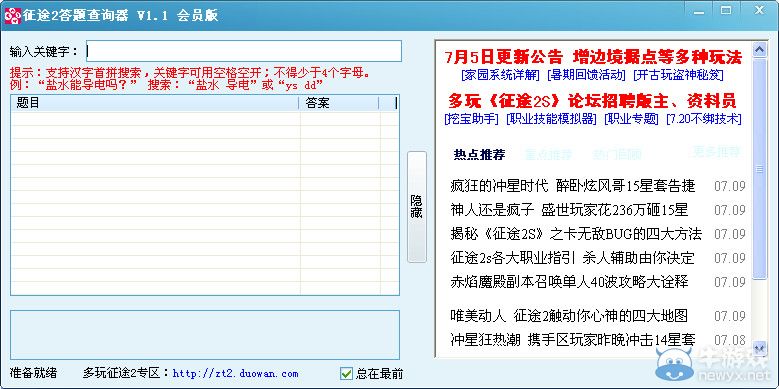Open news item 疯狂的冲星时代 醉卧炫风哥15星套告捷
Screen dimensions: 779x389
click(572, 186)
